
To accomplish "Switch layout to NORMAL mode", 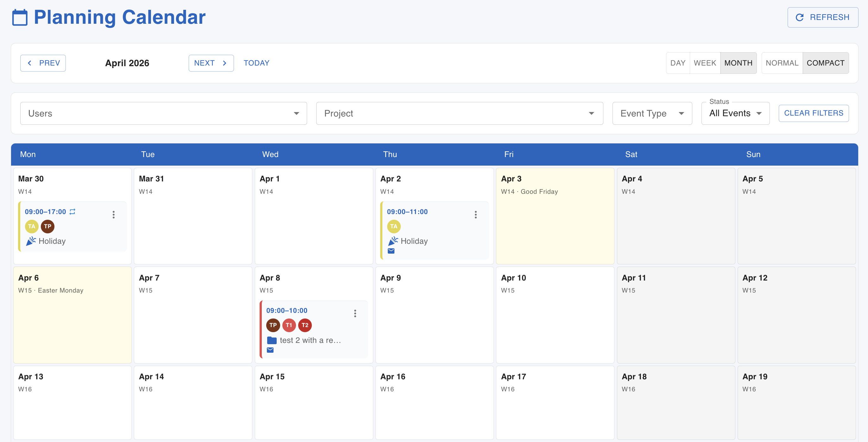I will pos(782,63).
